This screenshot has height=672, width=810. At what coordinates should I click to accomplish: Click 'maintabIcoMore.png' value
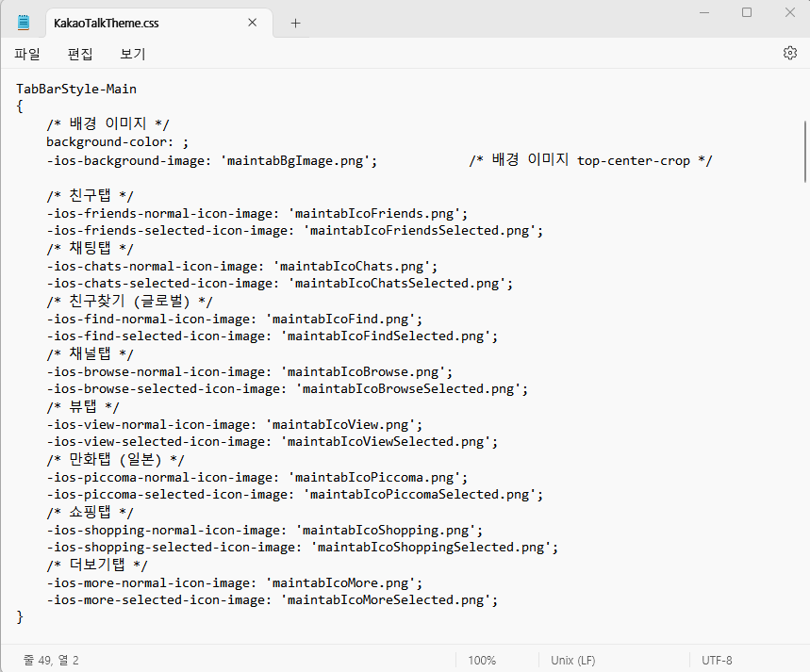pyautogui.click(x=343, y=582)
